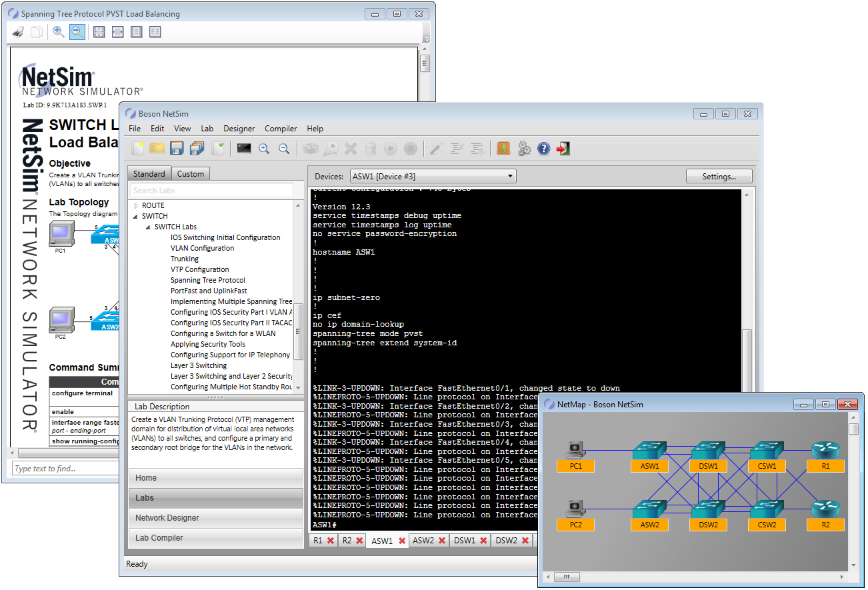Type in the lab search field
This screenshot has height=590, width=868.
(211, 189)
